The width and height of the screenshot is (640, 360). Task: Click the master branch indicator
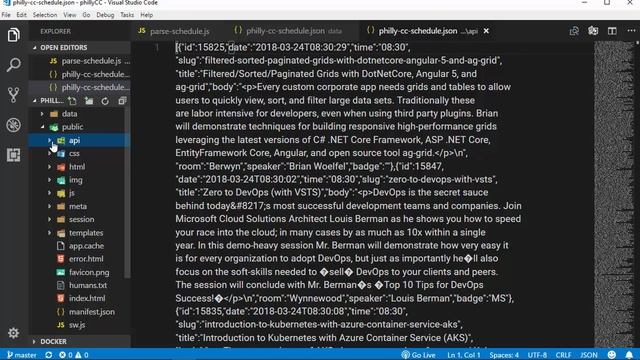coord(22,355)
